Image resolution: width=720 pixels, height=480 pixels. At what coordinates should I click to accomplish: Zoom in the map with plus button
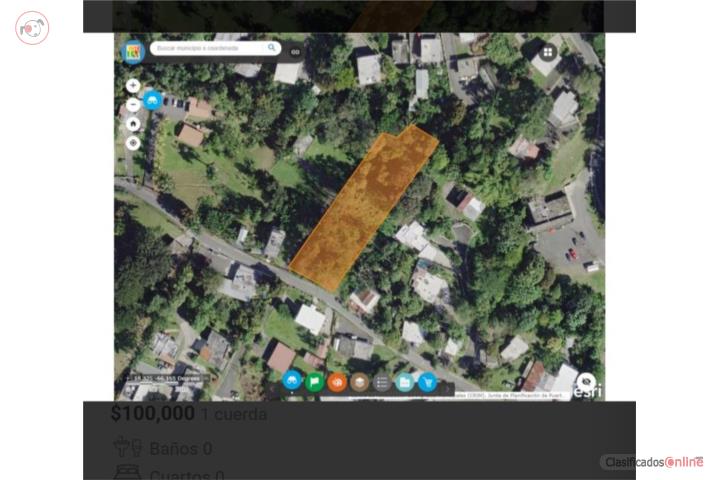point(133,85)
